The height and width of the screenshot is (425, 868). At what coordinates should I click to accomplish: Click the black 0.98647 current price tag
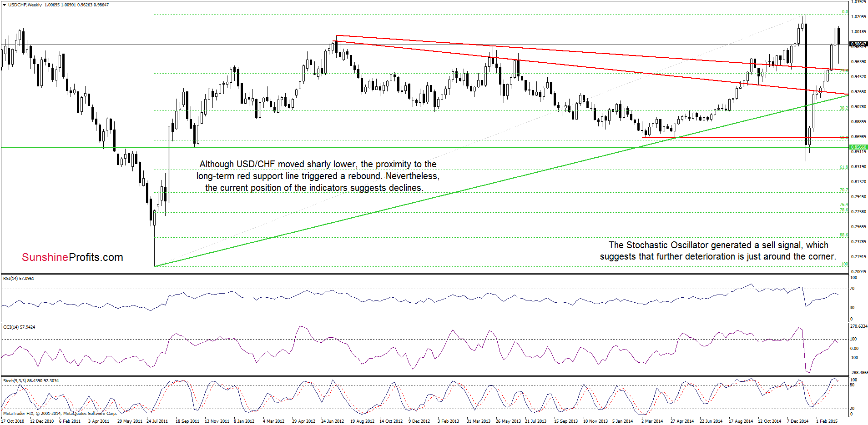858,44
